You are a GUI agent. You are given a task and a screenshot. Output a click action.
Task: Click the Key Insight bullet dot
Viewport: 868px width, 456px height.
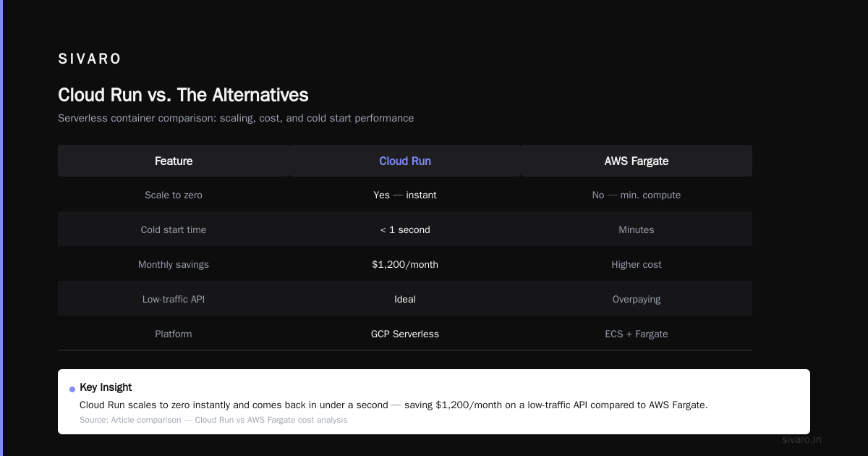tap(72, 389)
